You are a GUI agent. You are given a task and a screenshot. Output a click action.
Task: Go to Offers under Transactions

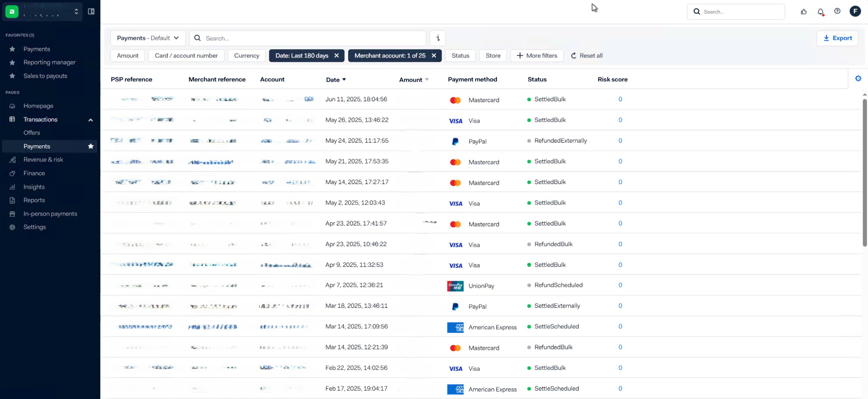click(x=32, y=133)
